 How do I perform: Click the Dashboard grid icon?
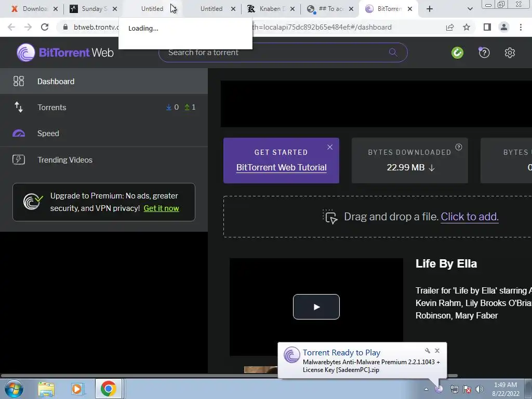point(19,81)
